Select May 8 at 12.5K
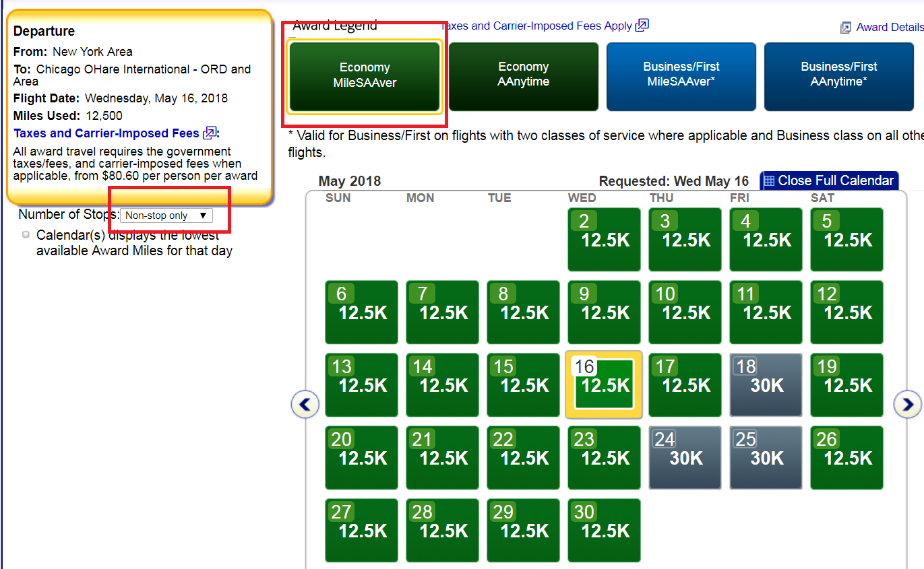The image size is (924, 569). tap(524, 312)
